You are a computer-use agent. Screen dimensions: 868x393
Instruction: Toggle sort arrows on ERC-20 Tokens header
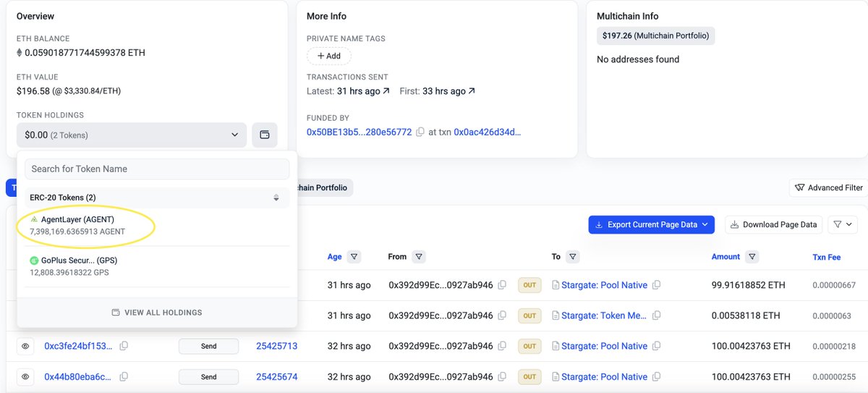point(276,198)
